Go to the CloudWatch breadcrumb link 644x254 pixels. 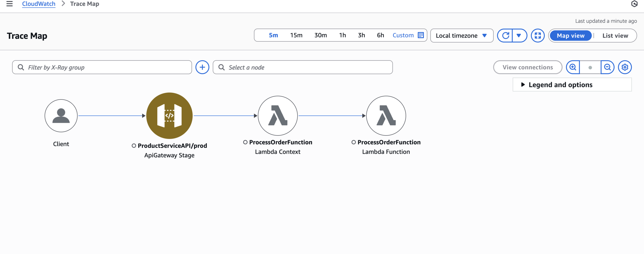pos(39,4)
